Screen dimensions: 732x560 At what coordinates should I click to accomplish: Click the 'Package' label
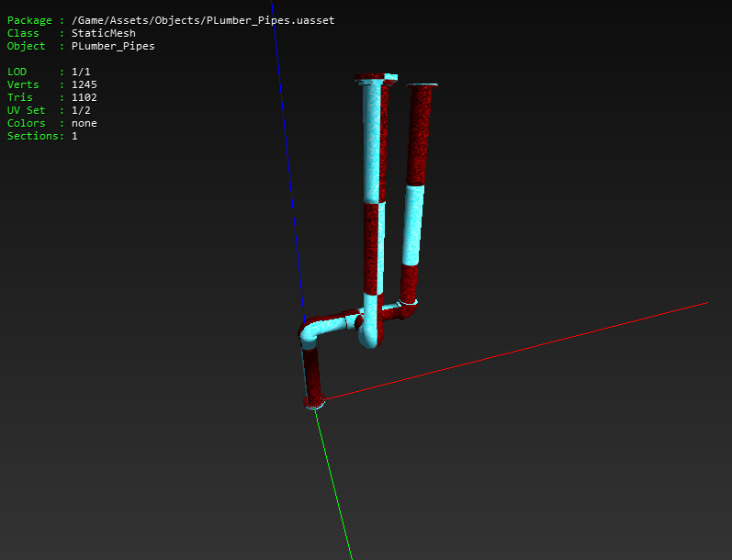point(29,20)
